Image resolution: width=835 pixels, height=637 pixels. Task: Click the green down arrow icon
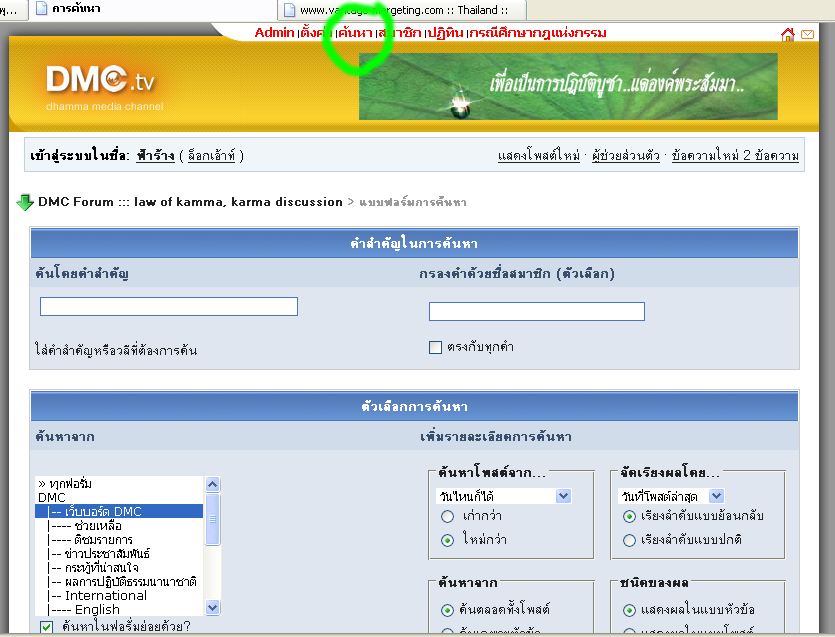click(x=25, y=203)
